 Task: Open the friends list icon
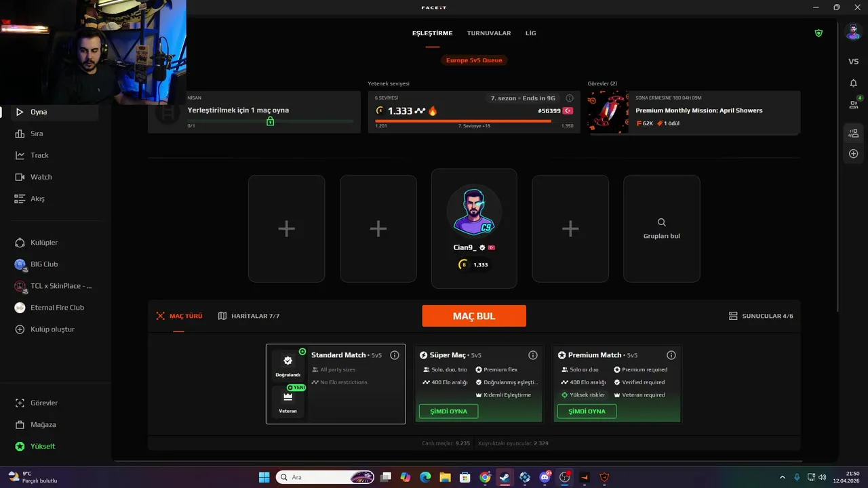(854, 104)
